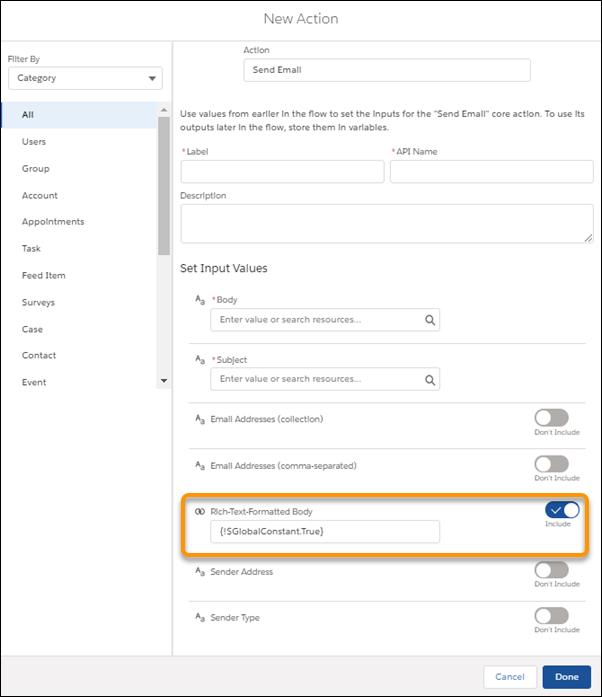Click the boolean type icon beside Rich-Text-Formatted Body

[x=200, y=511]
